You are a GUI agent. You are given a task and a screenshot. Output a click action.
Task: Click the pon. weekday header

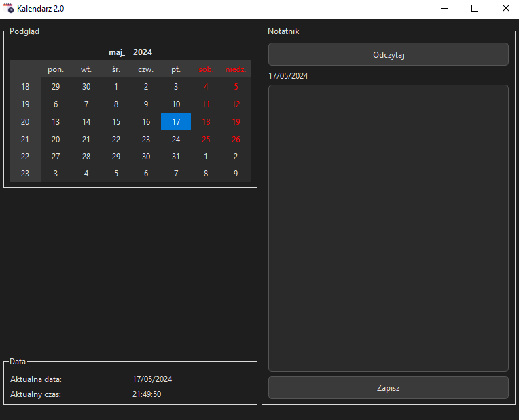click(56, 69)
